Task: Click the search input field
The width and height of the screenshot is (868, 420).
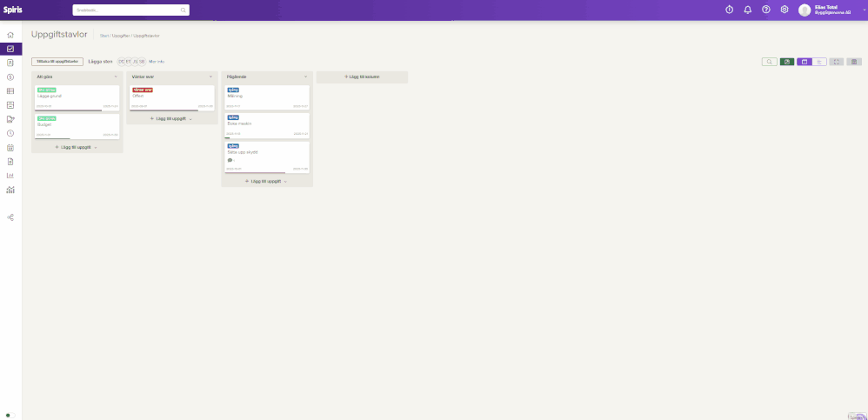Action: (130, 10)
